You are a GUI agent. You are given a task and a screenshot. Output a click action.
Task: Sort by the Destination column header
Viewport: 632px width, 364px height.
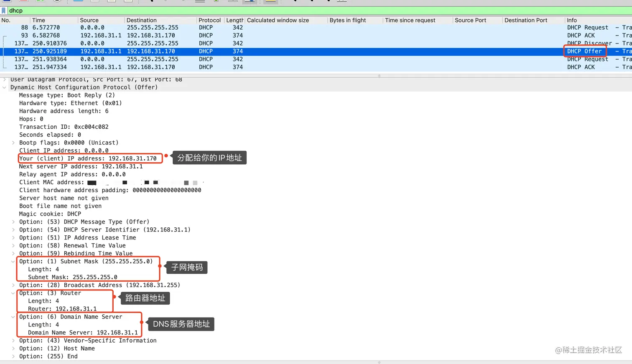pyautogui.click(x=161, y=20)
